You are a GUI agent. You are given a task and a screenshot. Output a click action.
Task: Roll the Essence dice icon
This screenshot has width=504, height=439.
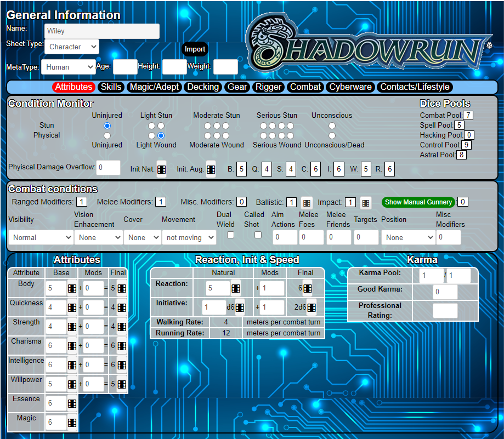click(72, 403)
